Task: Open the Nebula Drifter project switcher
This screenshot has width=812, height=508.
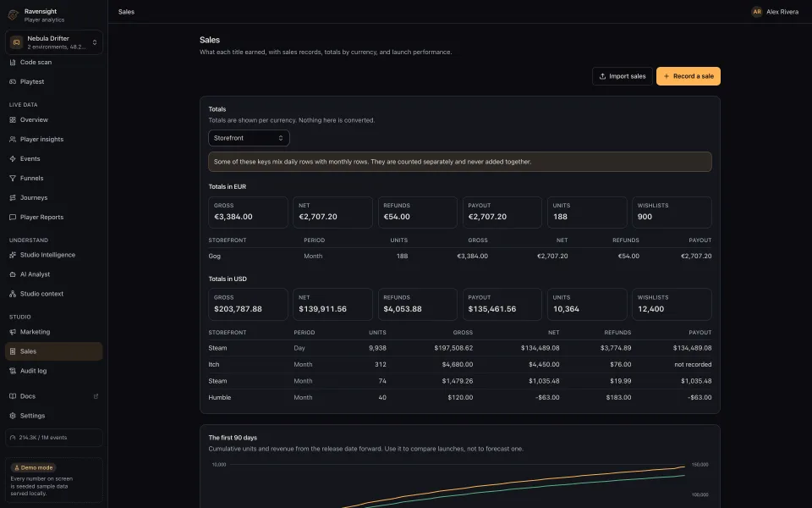Action: [54, 42]
